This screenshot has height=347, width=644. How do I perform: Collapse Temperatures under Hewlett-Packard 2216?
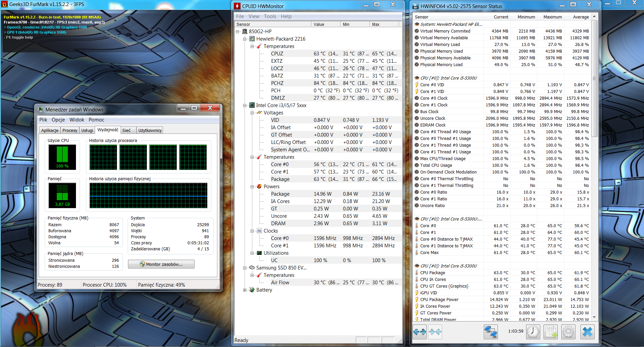[x=252, y=46]
